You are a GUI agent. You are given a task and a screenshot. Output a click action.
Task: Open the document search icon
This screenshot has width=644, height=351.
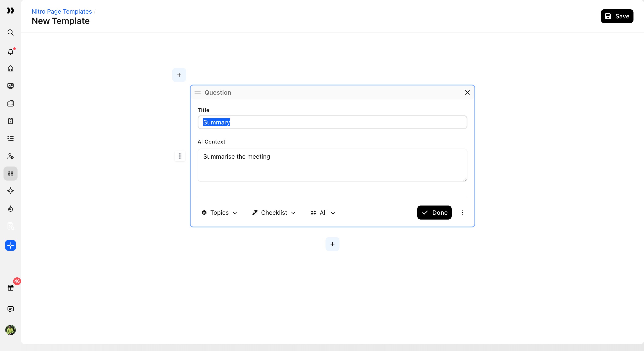tap(10, 226)
